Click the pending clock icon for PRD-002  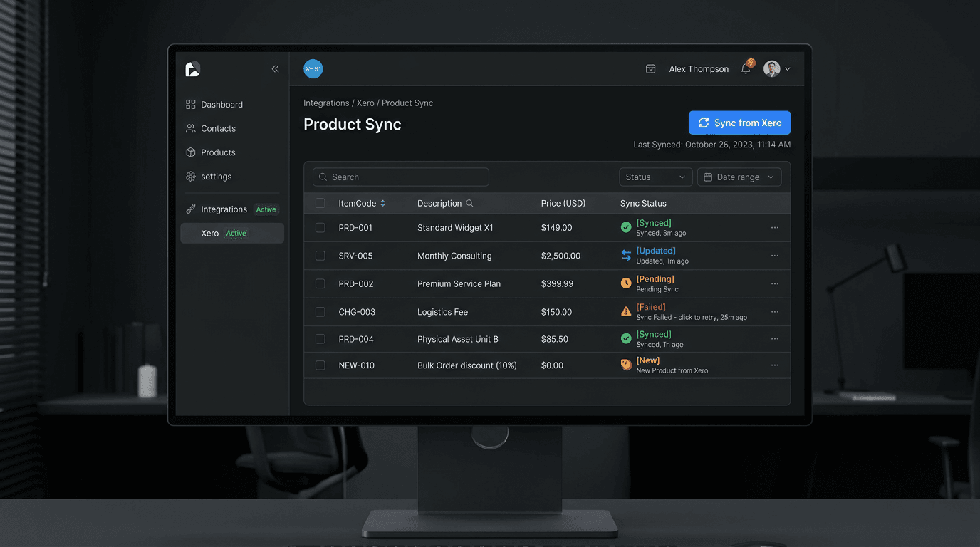click(625, 283)
